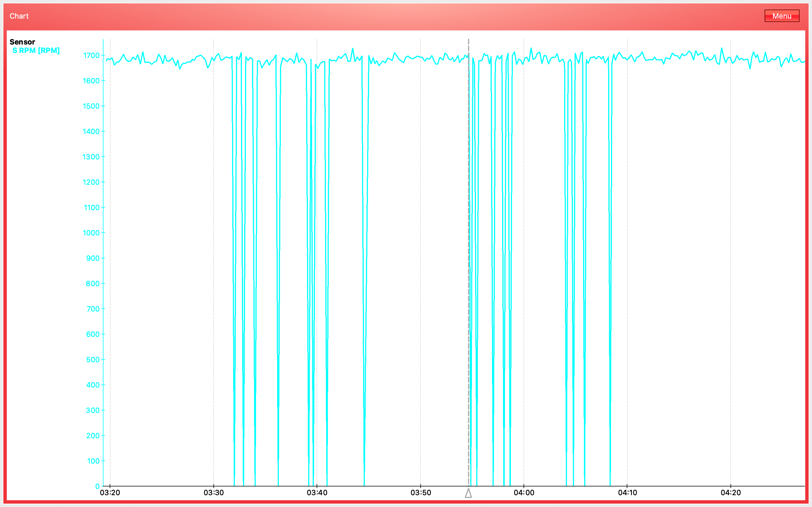The width and height of the screenshot is (812, 507).
Task: Click the Chart title text
Action: 19,16
